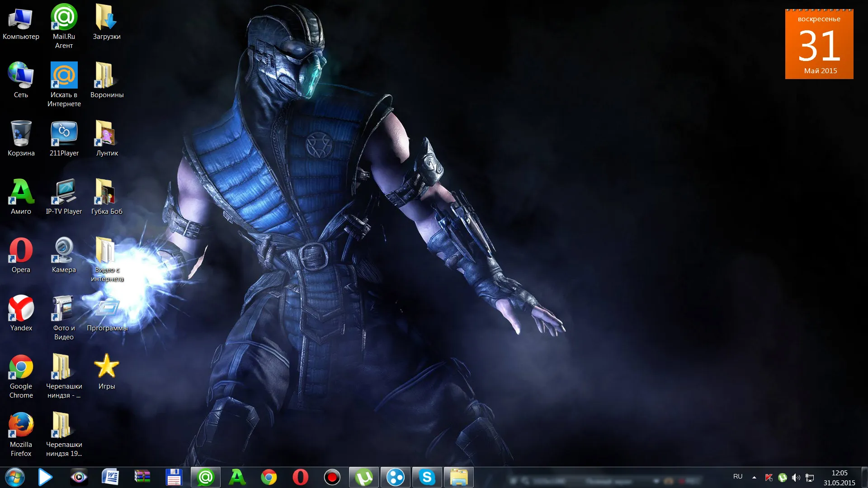Open the taskbar clock showing 12:05

pos(840,478)
